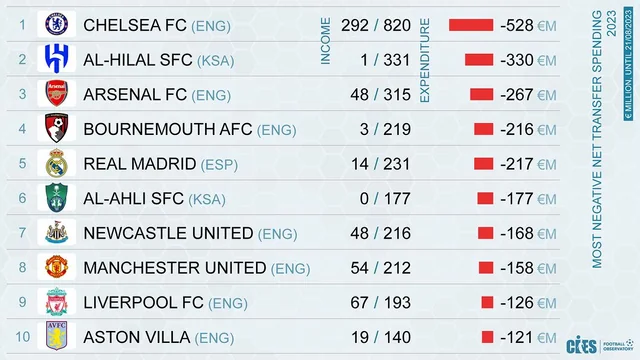Click the Al-Hilal SFC logo
640x360 pixels.
pyautogui.click(x=56, y=59)
